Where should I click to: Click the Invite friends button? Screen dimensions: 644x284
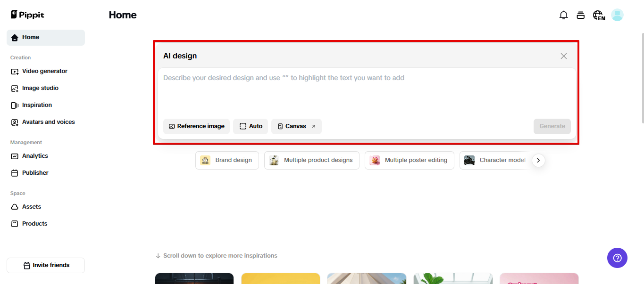(46, 265)
